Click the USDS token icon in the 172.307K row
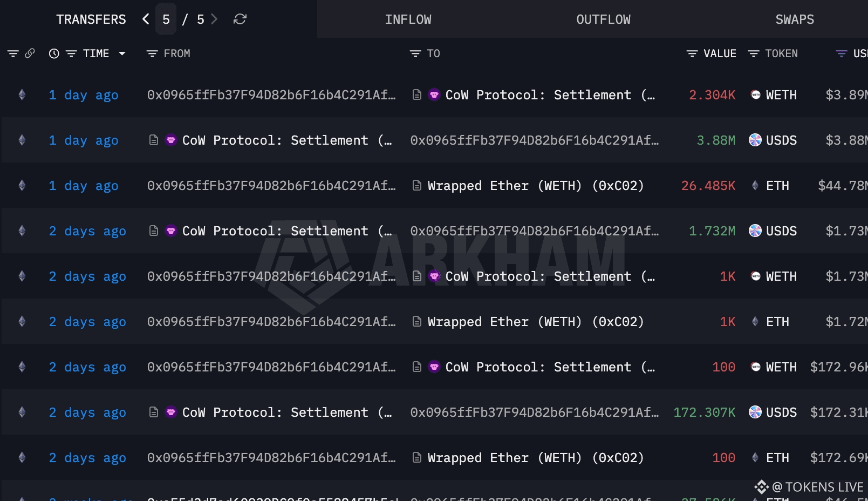868x501 pixels. tap(755, 412)
